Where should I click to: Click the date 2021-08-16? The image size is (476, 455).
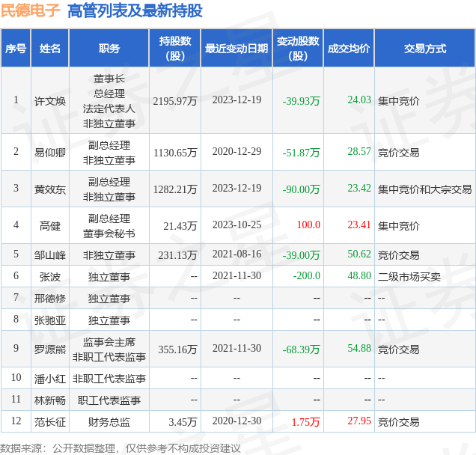coord(237,254)
